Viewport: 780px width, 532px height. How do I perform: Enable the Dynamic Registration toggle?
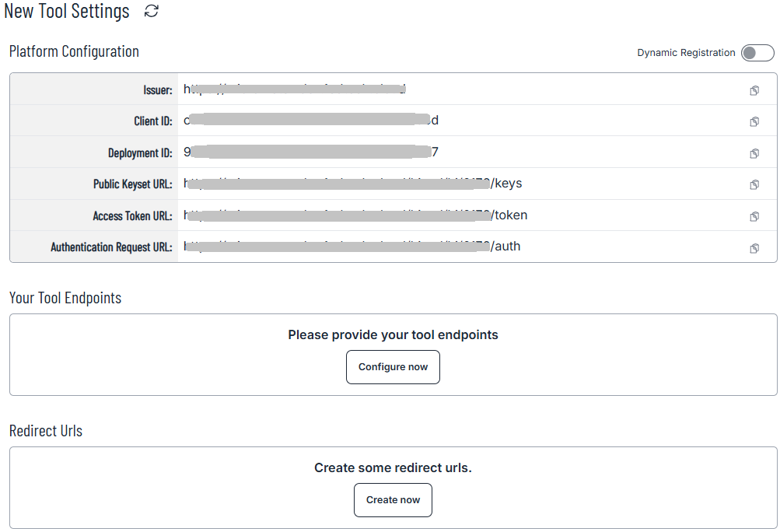[x=757, y=53]
